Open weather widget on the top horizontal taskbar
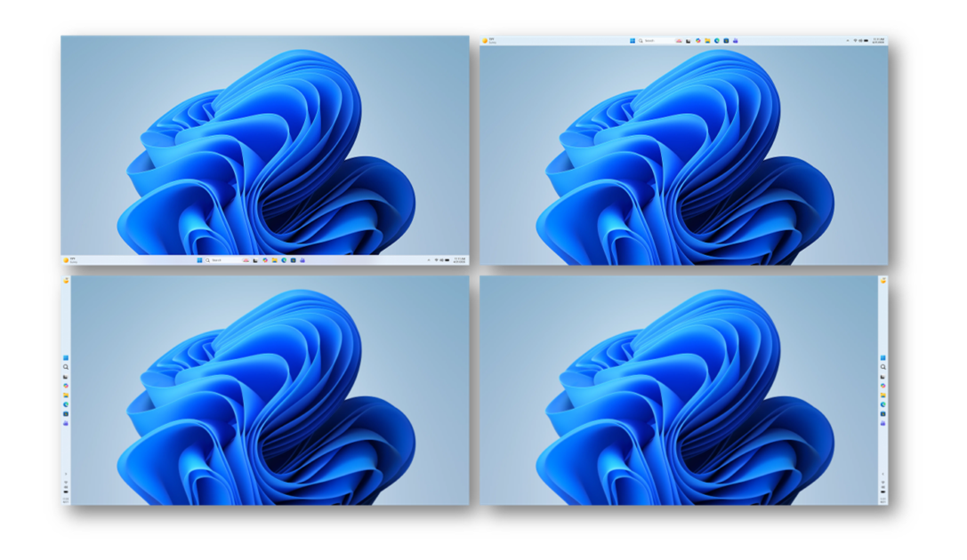 (x=488, y=41)
